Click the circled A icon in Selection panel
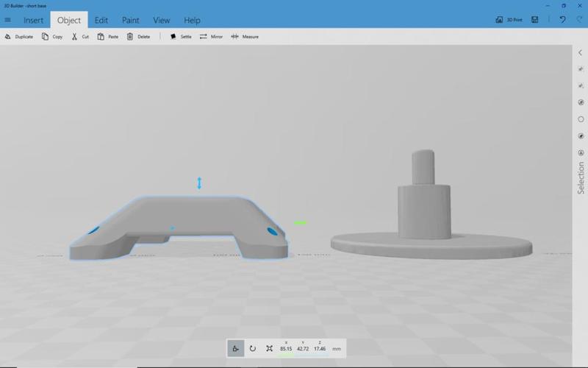The height and width of the screenshot is (368, 588). pyautogui.click(x=581, y=153)
